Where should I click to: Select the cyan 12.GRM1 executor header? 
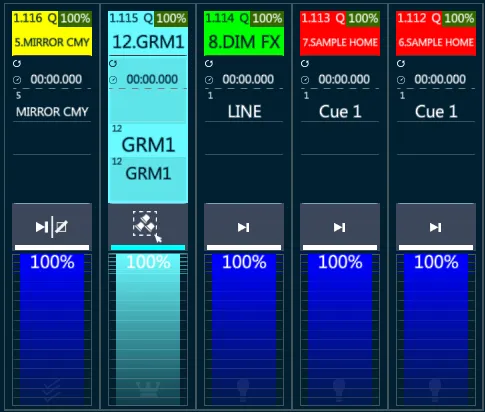tap(148, 33)
